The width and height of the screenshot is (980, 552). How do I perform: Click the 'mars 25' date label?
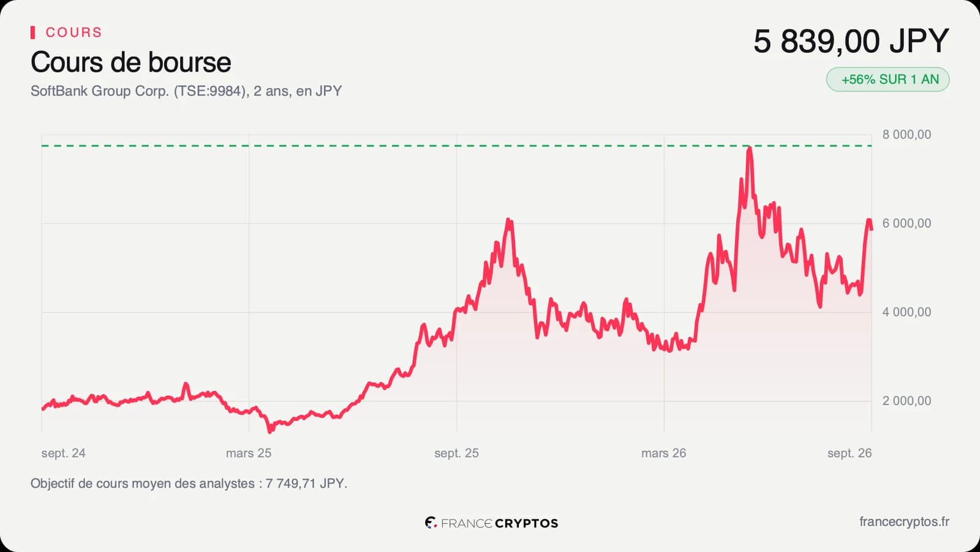point(249,453)
